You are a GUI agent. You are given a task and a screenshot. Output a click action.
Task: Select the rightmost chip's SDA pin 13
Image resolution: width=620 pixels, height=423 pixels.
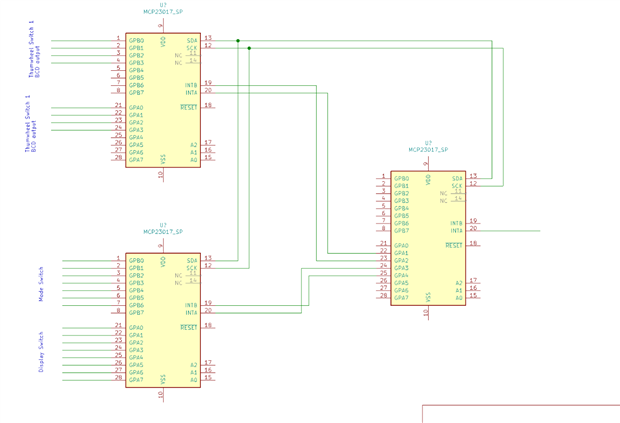pos(473,178)
